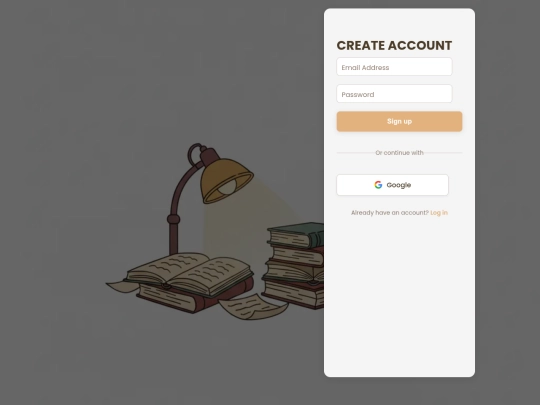Click the curled paper left of the open book
Viewport: 540px width, 405px height.
click(x=121, y=287)
